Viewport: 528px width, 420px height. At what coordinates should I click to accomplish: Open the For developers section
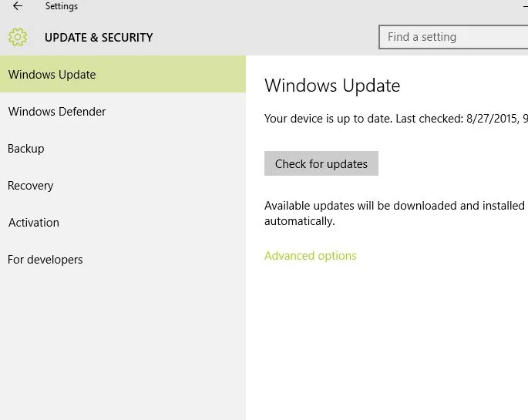click(45, 260)
